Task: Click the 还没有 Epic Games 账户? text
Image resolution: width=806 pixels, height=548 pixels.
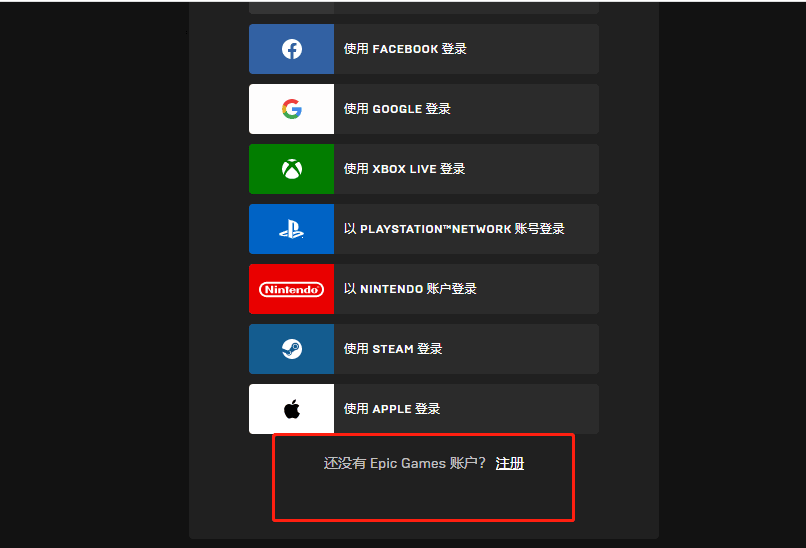Action: point(405,463)
